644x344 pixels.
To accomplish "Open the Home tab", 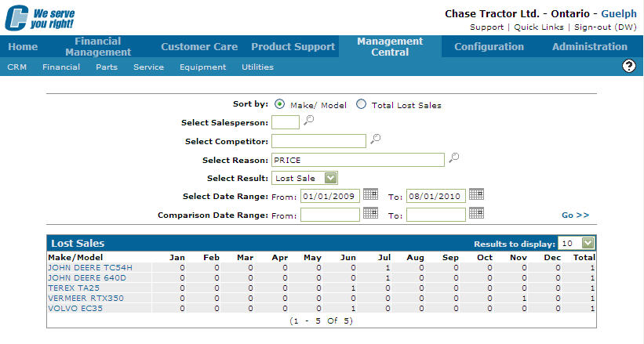I will tap(23, 46).
